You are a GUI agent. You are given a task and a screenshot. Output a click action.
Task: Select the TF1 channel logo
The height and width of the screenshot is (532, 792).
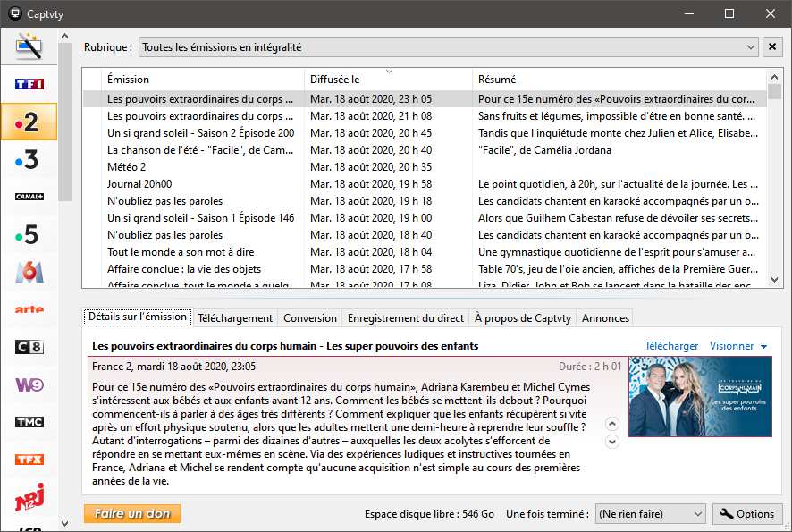pyautogui.click(x=29, y=84)
